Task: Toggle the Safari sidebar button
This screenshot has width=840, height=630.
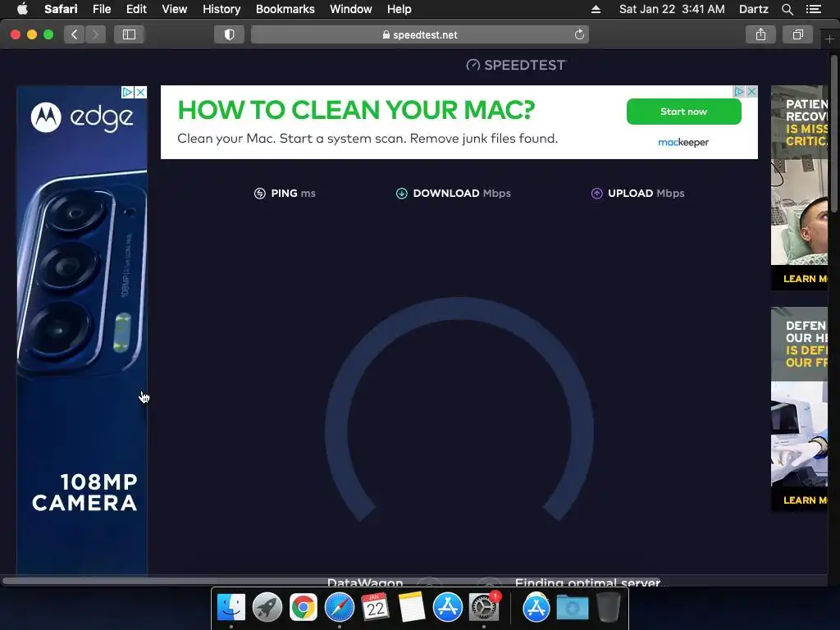Action: [129, 34]
